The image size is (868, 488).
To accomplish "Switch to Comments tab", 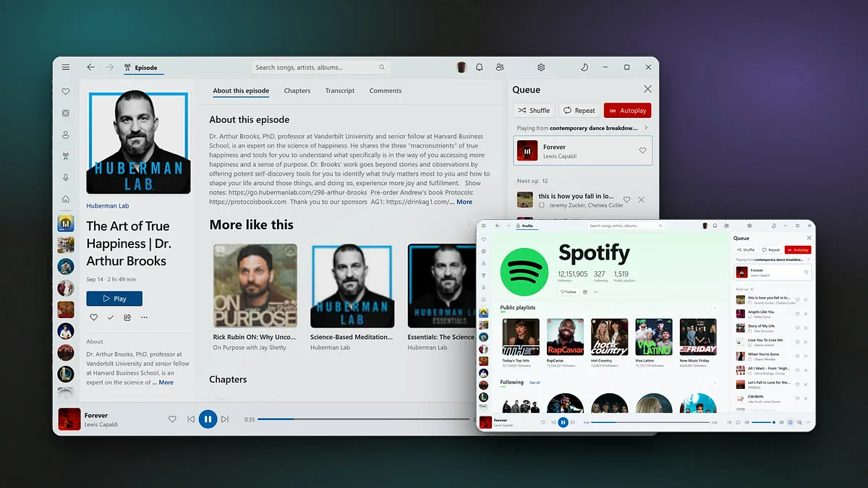I will click(x=386, y=90).
